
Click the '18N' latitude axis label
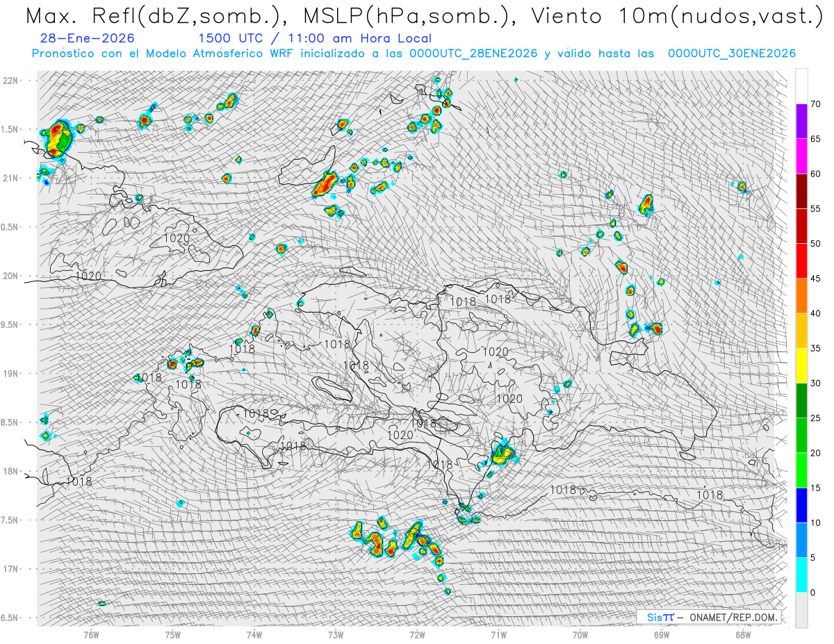pyautogui.click(x=11, y=471)
